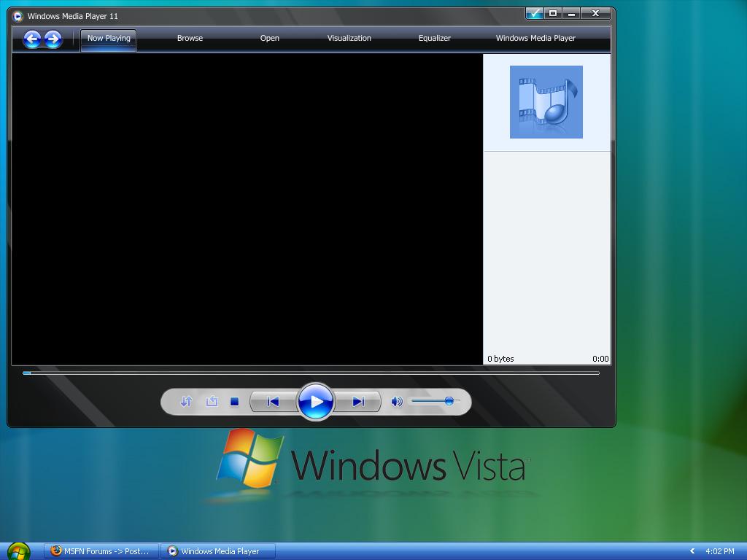Click the volume slider handle

[449, 401]
